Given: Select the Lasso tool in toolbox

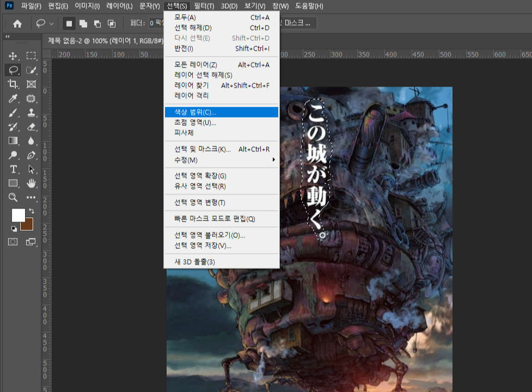Looking at the screenshot, I should pyautogui.click(x=13, y=70).
